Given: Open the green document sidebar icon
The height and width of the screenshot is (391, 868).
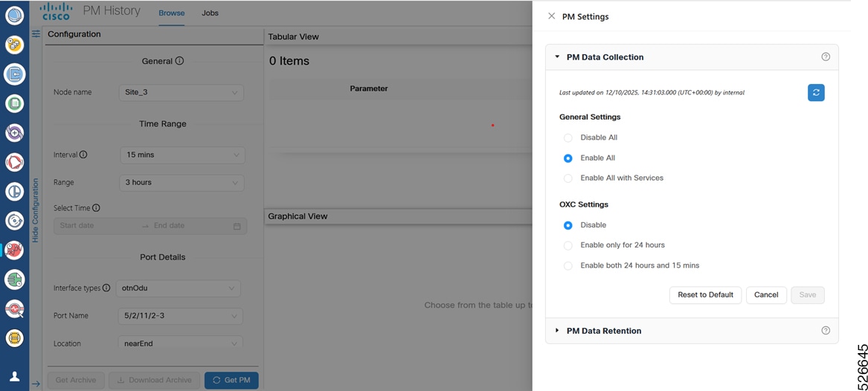Looking at the screenshot, I should (x=14, y=103).
